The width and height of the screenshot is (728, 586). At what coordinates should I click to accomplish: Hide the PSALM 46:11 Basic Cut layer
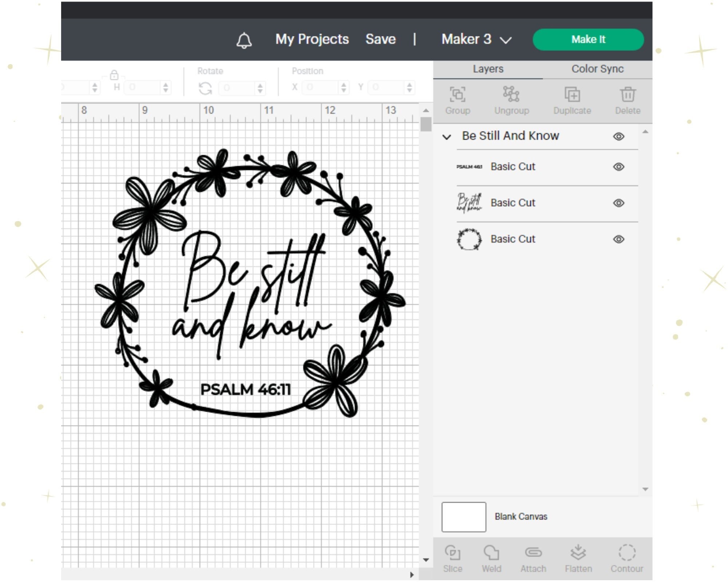(619, 167)
